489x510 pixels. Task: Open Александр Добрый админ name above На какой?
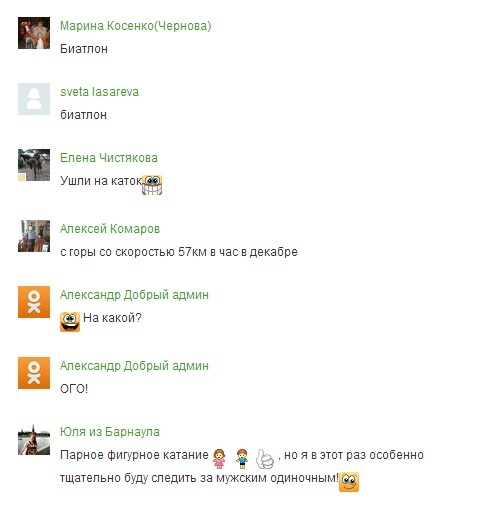134,295
